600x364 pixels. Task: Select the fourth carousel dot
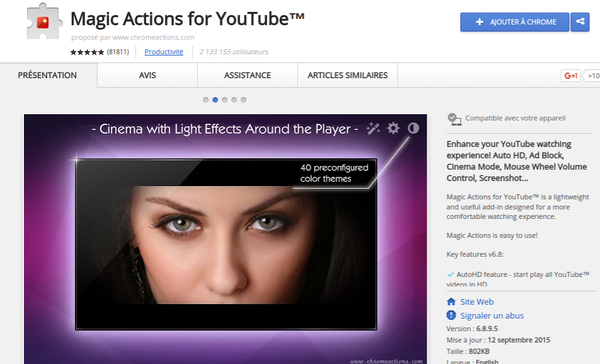click(234, 100)
